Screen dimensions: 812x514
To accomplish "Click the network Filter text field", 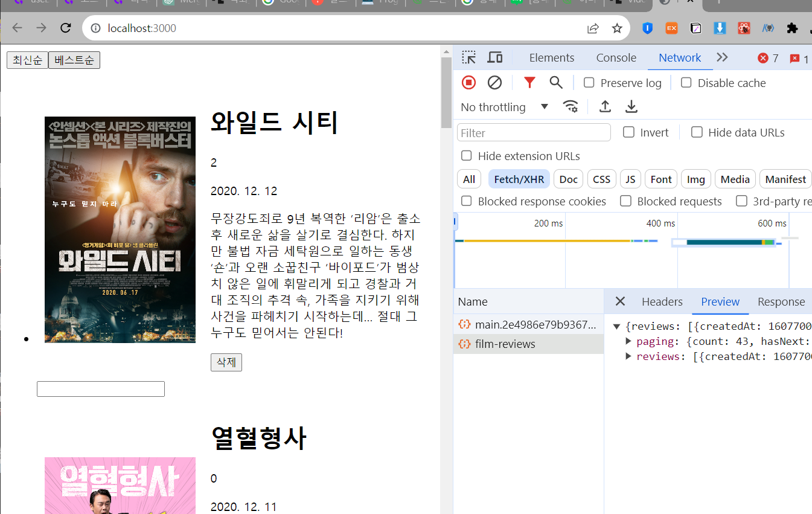I will 534,132.
